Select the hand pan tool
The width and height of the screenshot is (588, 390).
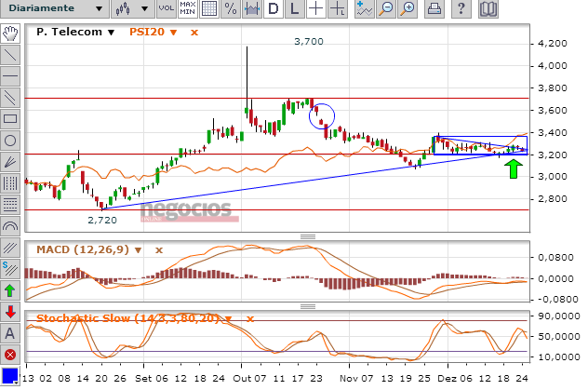point(10,34)
